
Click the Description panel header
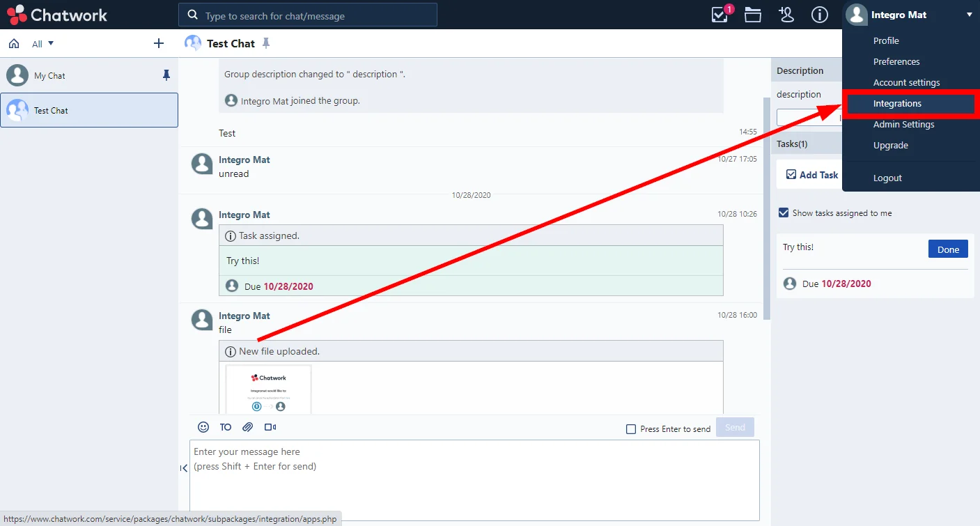(808, 70)
